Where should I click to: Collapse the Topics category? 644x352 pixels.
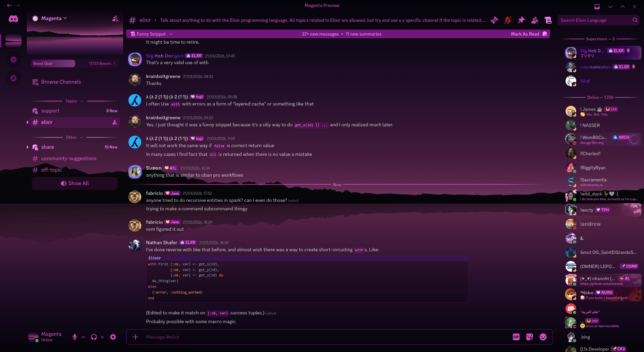74,101
